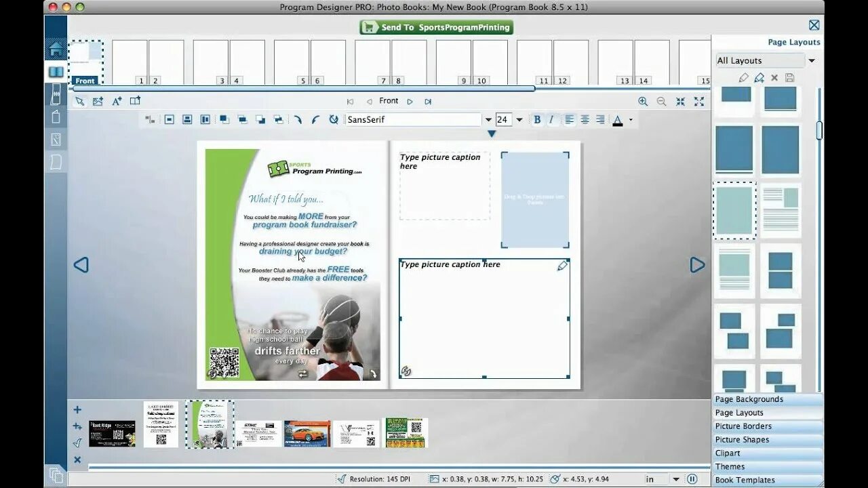Click the fit-to-window shrink icon
The width and height of the screenshot is (868, 488).
tap(680, 102)
